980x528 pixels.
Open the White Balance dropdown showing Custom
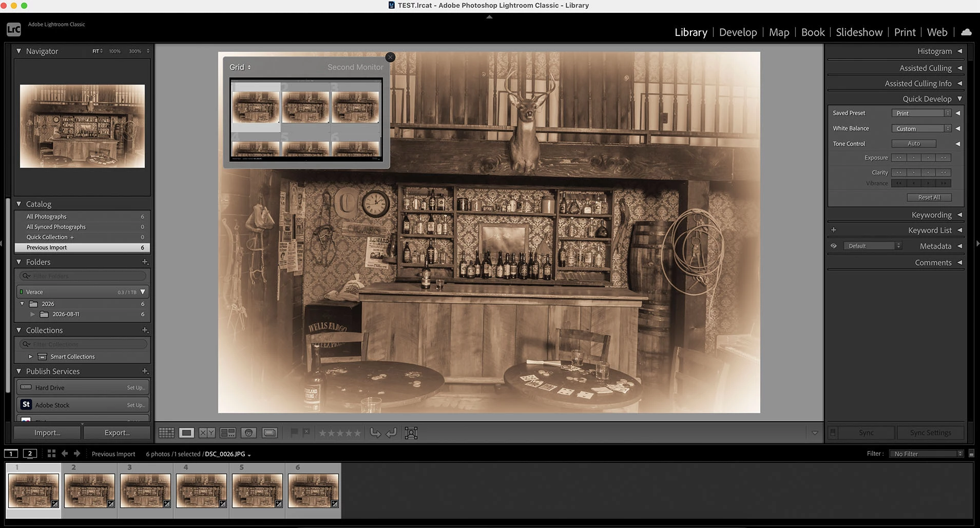click(x=921, y=128)
